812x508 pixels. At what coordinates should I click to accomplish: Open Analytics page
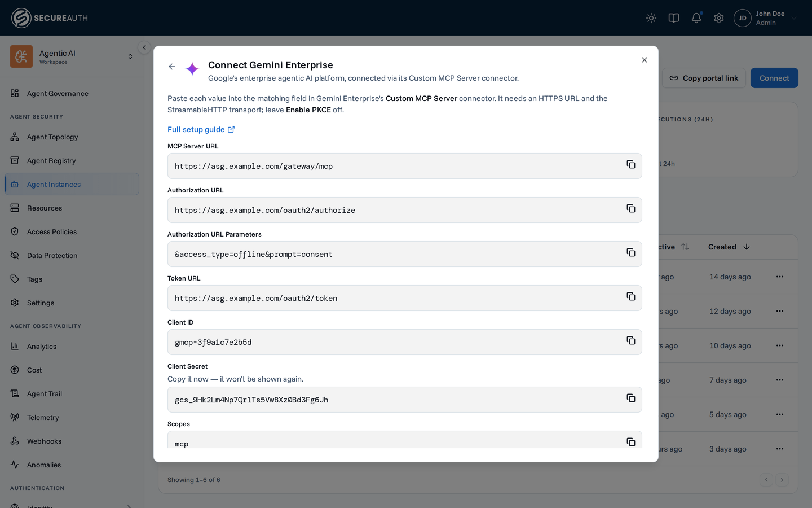(72, 346)
